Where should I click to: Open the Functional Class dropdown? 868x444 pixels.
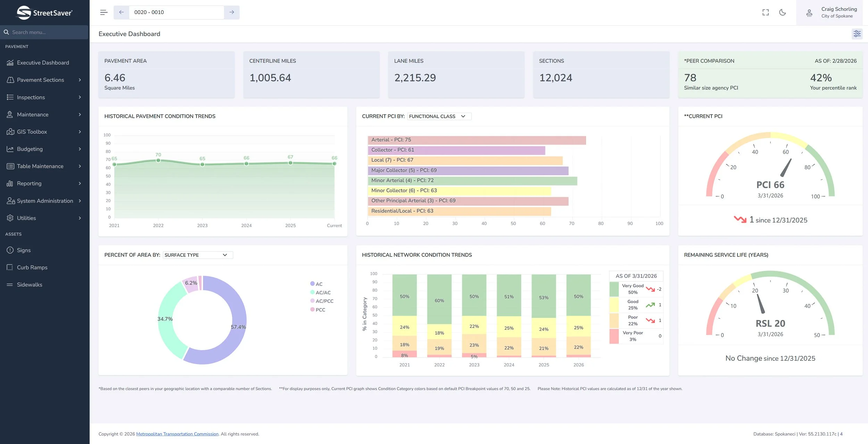coord(439,116)
